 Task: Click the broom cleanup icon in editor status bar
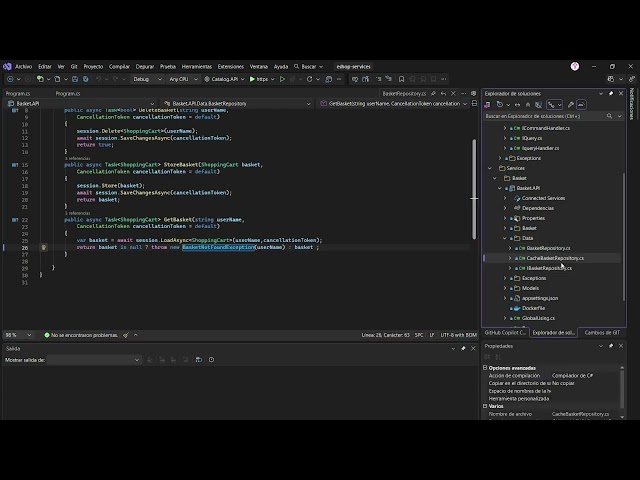126,335
